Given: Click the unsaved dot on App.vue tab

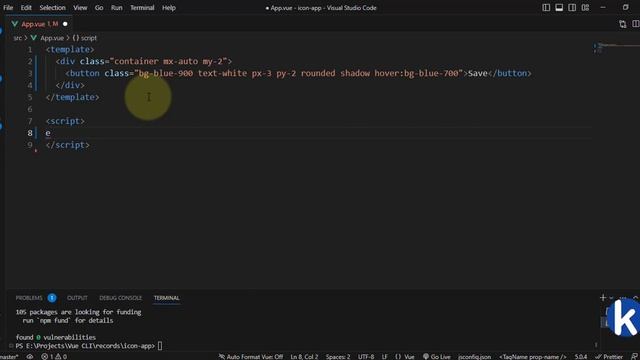Looking at the screenshot, I should 65,24.
